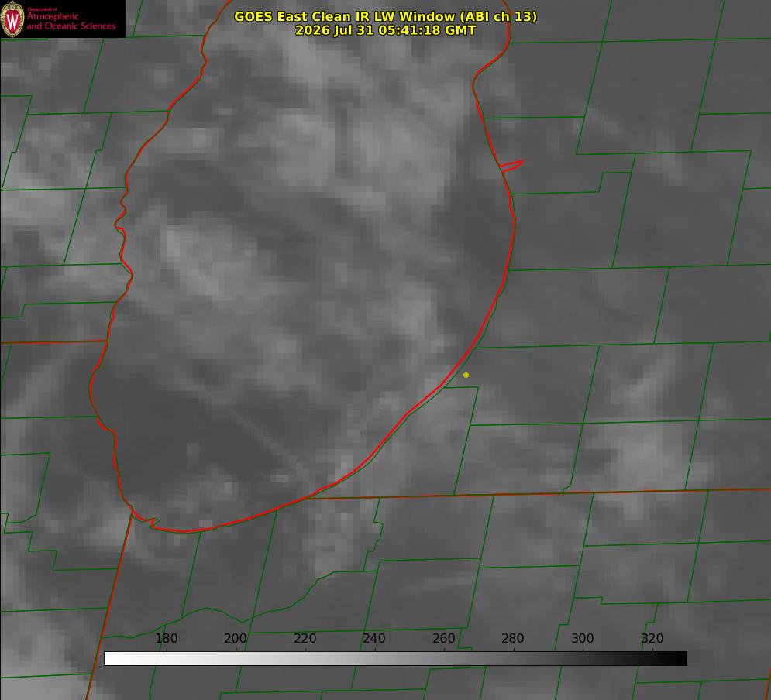
Task: Click the yellow dot location marker
Action: click(x=466, y=375)
